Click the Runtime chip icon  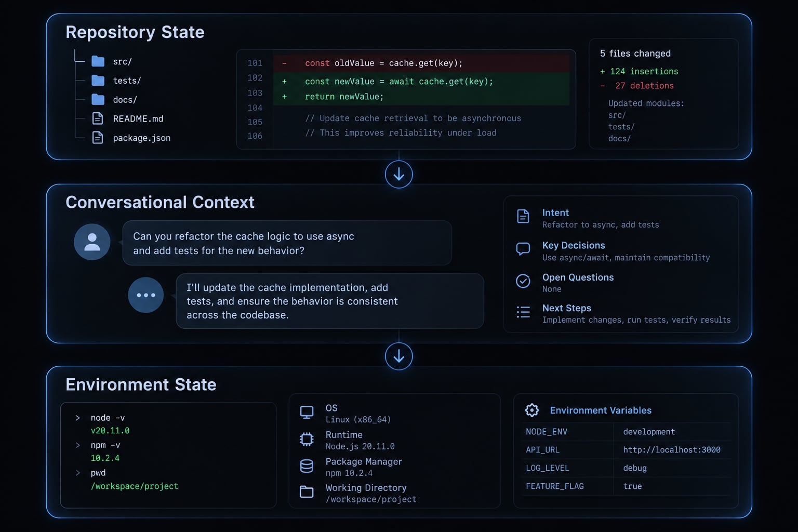(307, 440)
